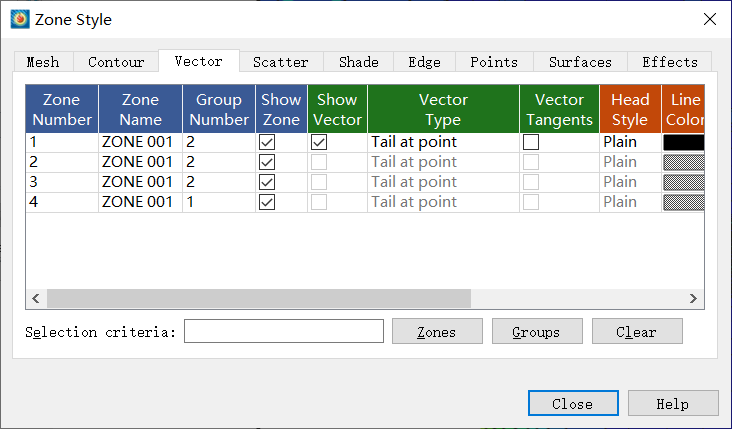Switch to the Surfaces tab

[580, 62]
